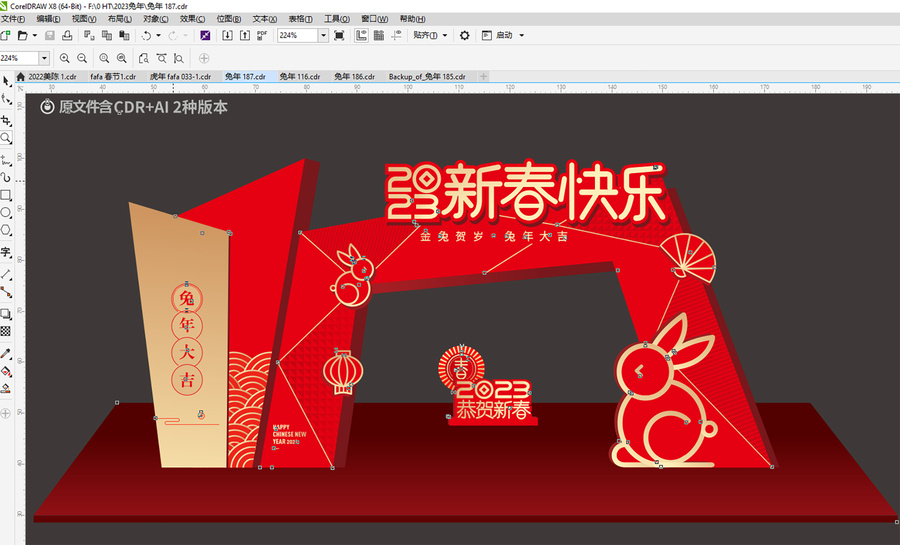The height and width of the screenshot is (545, 900).
Task: Click the purple Search content icon
Action: 205,36
